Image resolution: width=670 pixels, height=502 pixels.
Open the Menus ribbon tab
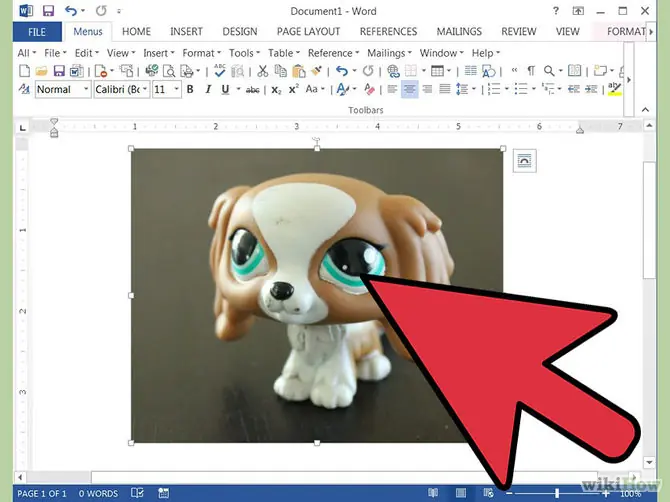(88, 32)
